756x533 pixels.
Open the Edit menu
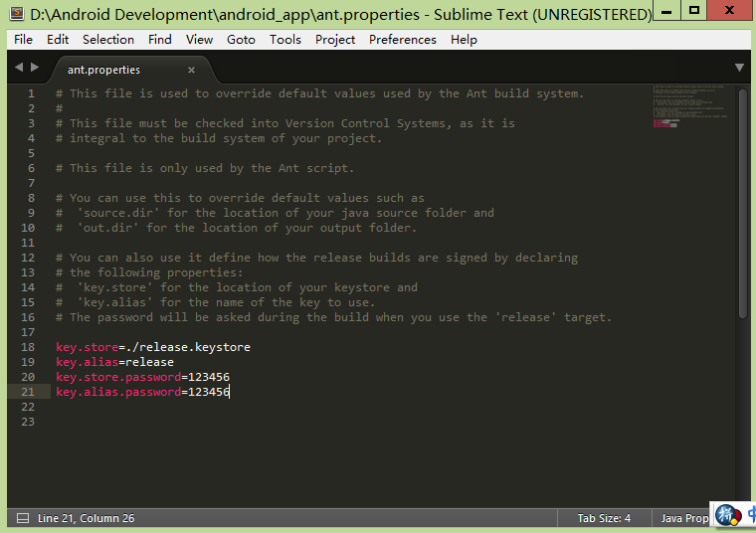point(58,40)
